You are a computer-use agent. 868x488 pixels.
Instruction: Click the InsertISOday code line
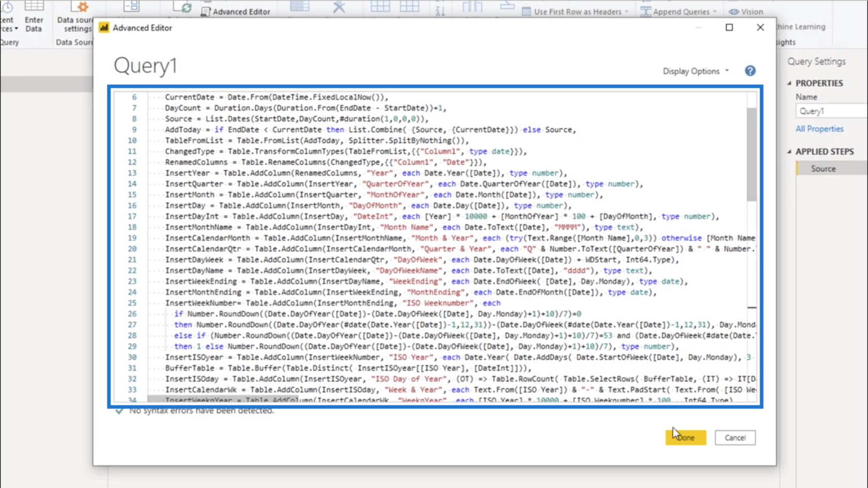point(460,379)
